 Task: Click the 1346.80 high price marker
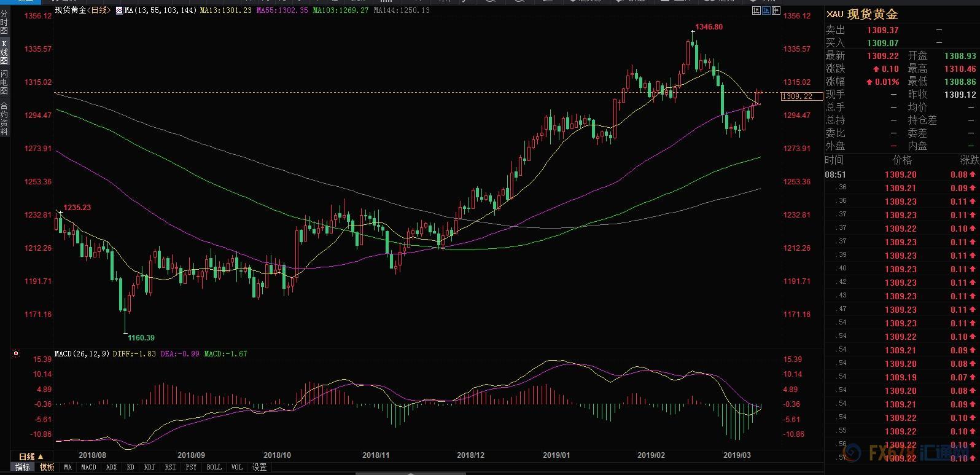pos(708,27)
